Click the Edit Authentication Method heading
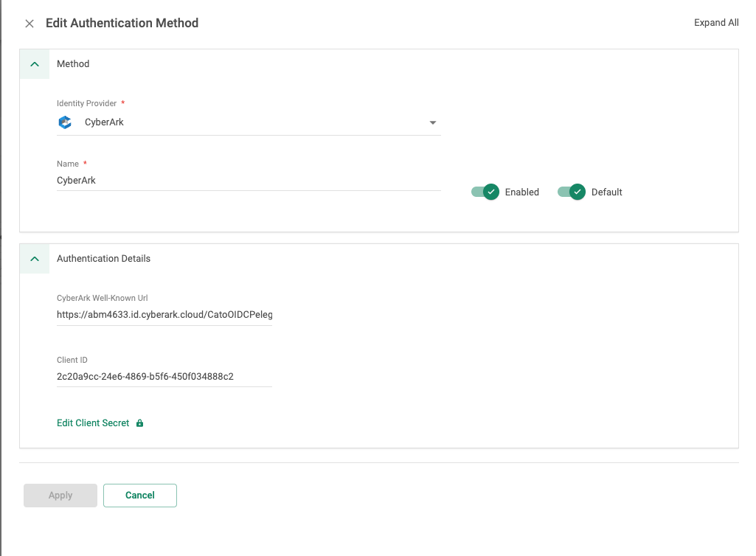Viewport: 756px width, 556px height. 122,23
